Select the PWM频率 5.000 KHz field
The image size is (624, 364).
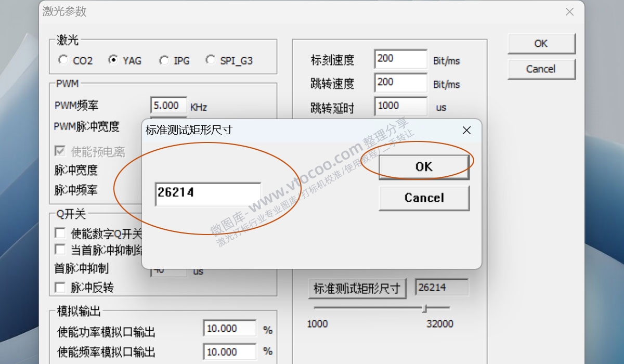167,105
